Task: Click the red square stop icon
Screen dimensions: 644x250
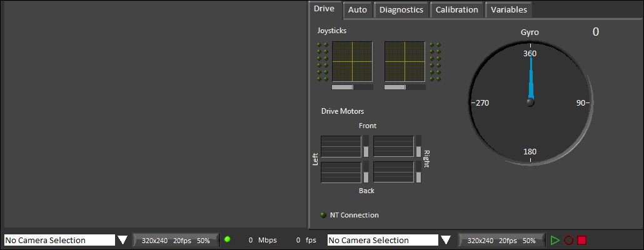Action: click(x=581, y=240)
